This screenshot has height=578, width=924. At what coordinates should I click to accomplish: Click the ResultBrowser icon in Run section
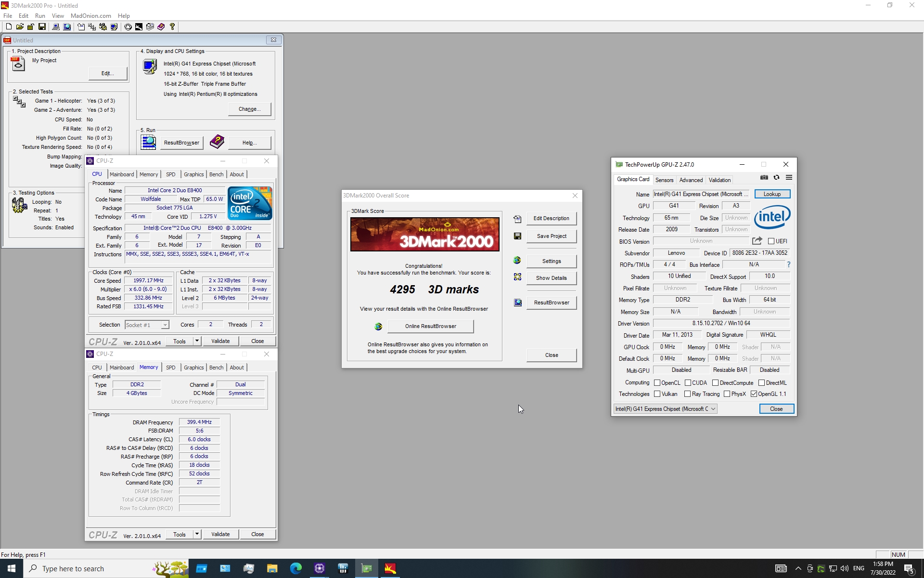(148, 142)
